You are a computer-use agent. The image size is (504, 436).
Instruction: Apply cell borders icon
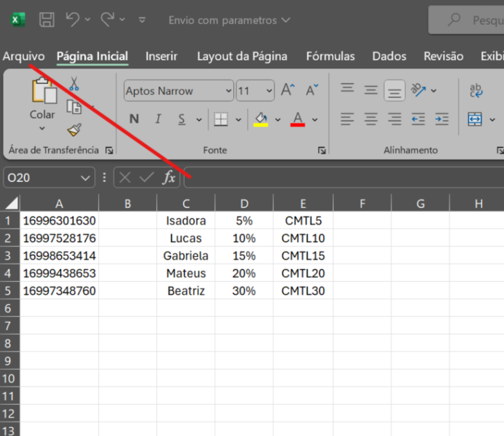(x=221, y=119)
